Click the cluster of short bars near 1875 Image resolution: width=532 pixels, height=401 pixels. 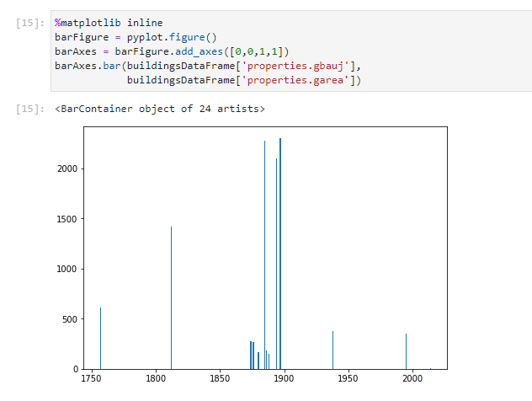tap(252, 356)
